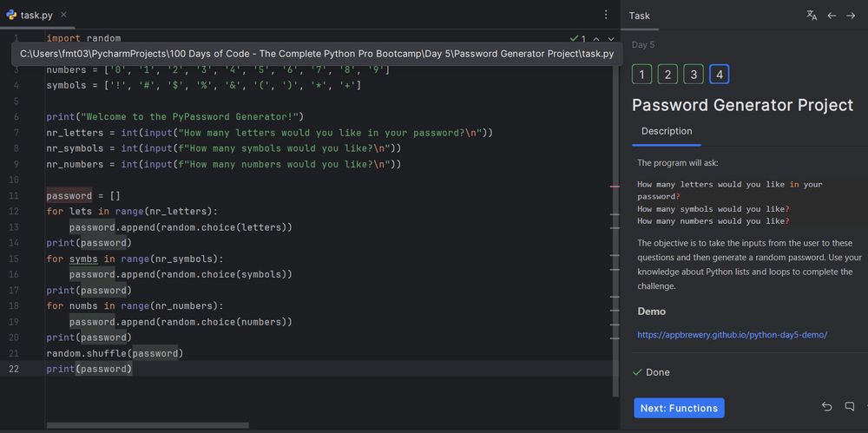Click the Welcome to the PyPassword Generator print line
The width and height of the screenshot is (868, 433).
coord(175,117)
